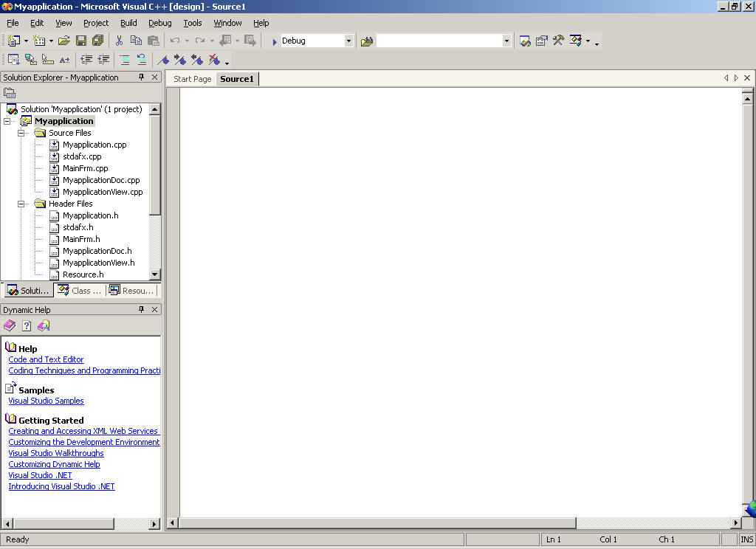756x549 pixels.
Task: Switch to the Start Page tab
Action: [193, 79]
